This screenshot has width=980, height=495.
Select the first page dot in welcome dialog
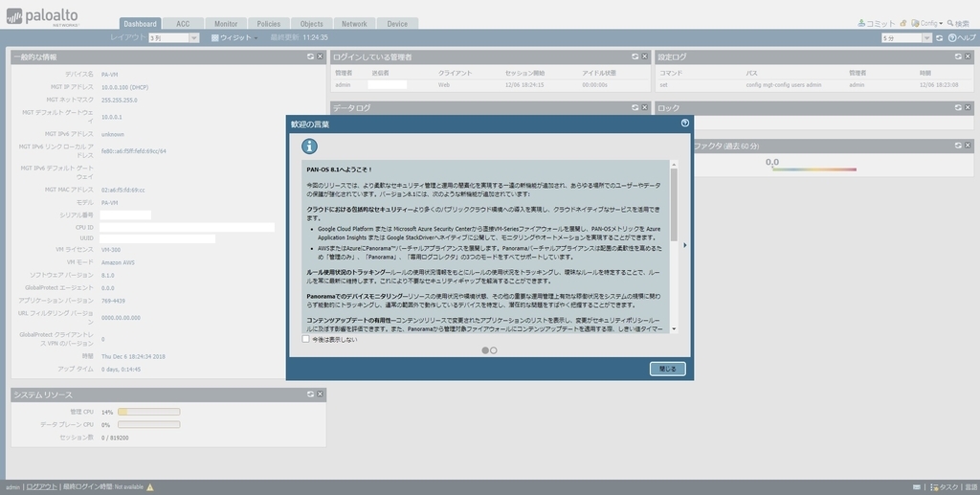click(x=485, y=350)
